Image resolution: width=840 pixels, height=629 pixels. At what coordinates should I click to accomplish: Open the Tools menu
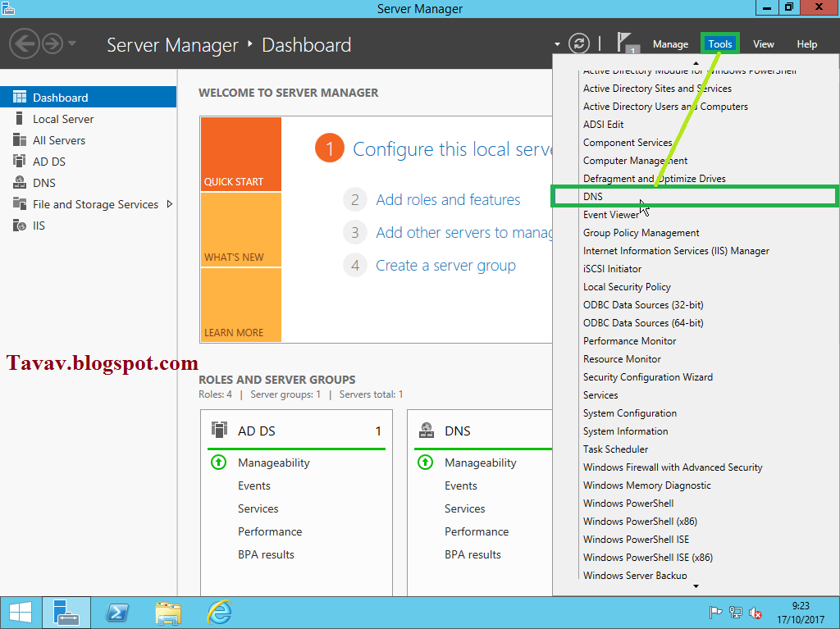click(x=720, y=44)
